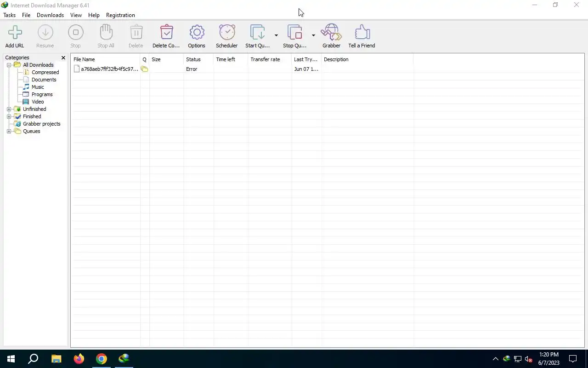Select the Compressed category
Image resolution: width=588 pixels, height=368 pixels.
click(45, 72)
